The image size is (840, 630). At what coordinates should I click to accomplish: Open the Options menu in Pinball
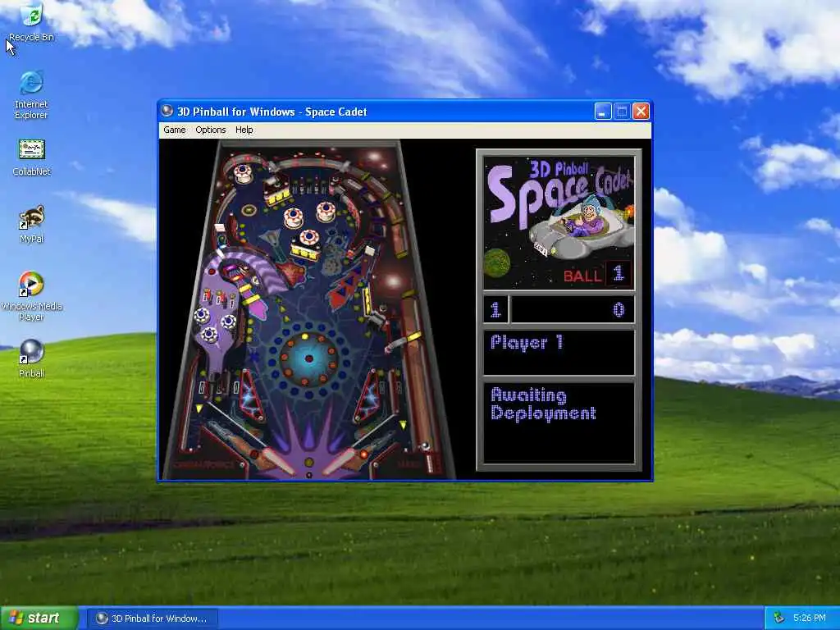click(x=211, y=130)
